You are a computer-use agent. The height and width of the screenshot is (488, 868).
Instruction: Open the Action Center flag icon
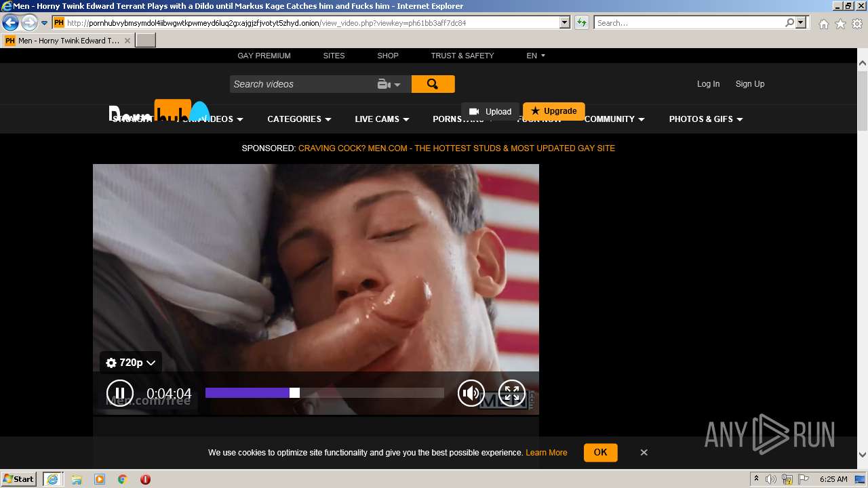(x=804, y=479)
